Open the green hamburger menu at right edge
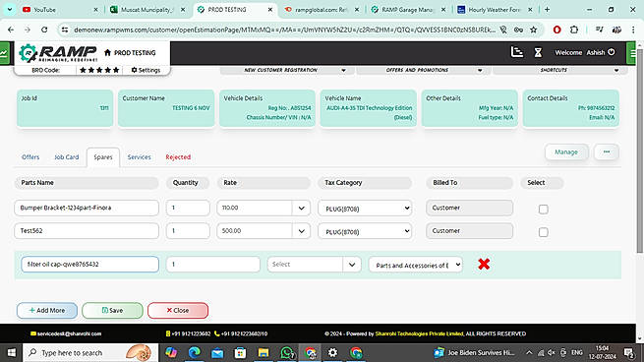This screenshot has height=362, width=644. coord(632,53)
